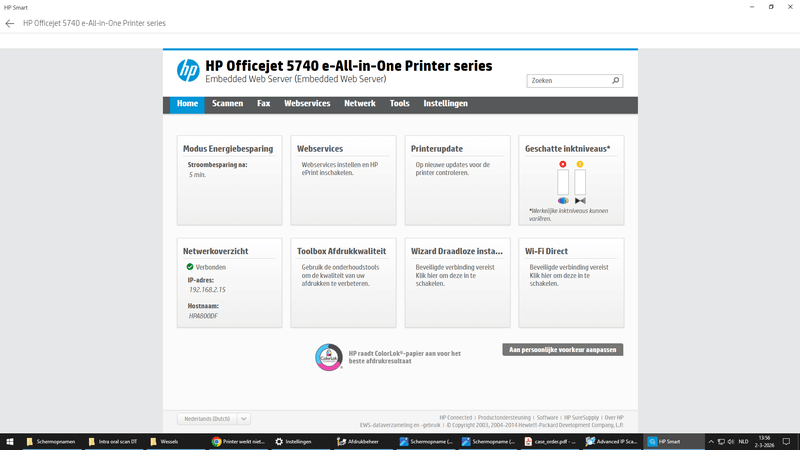Open Wessels folder in taskbar
800x450 pixels.
tap(164, 442)
